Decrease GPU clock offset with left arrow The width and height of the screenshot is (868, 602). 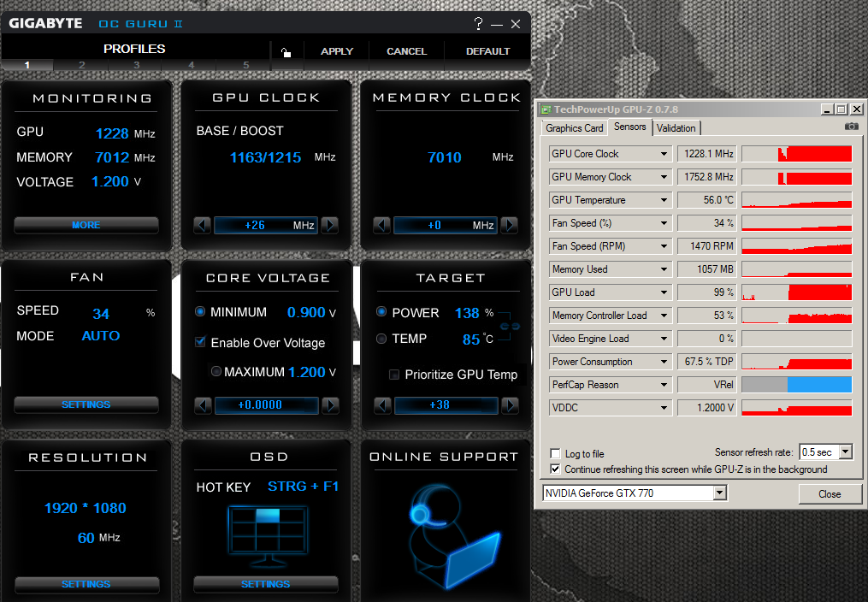click(x=202, y=225)
